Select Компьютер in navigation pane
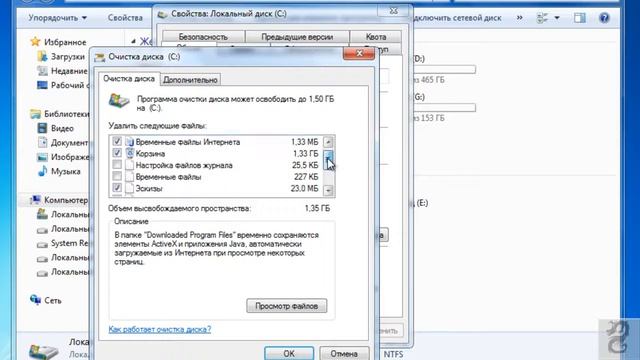The height and width of the screenshot is (360, 640). pyautogui.click(x=66, y=200)
